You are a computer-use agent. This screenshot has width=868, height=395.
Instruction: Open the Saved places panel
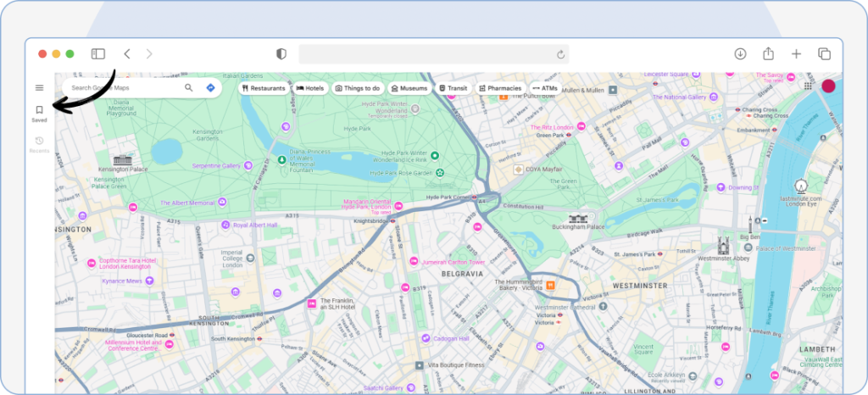pos(39,114)
